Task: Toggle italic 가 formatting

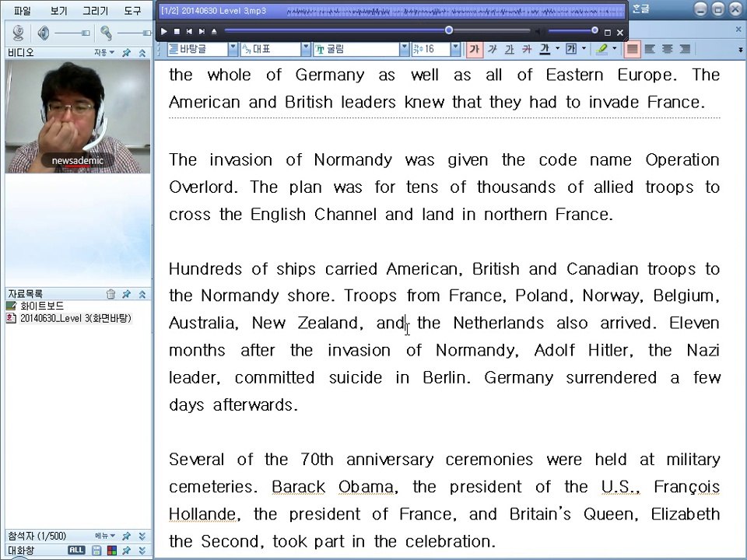Action: 492,49
